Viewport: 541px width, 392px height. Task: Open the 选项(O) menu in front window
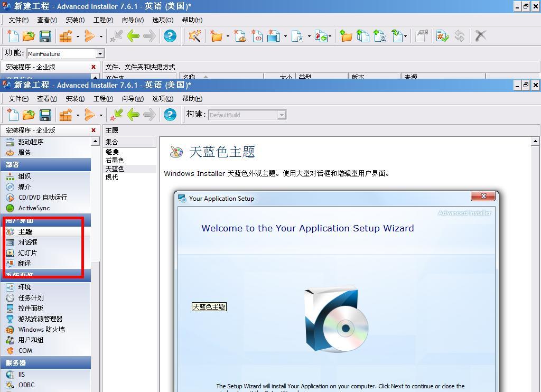coord(163,99)
